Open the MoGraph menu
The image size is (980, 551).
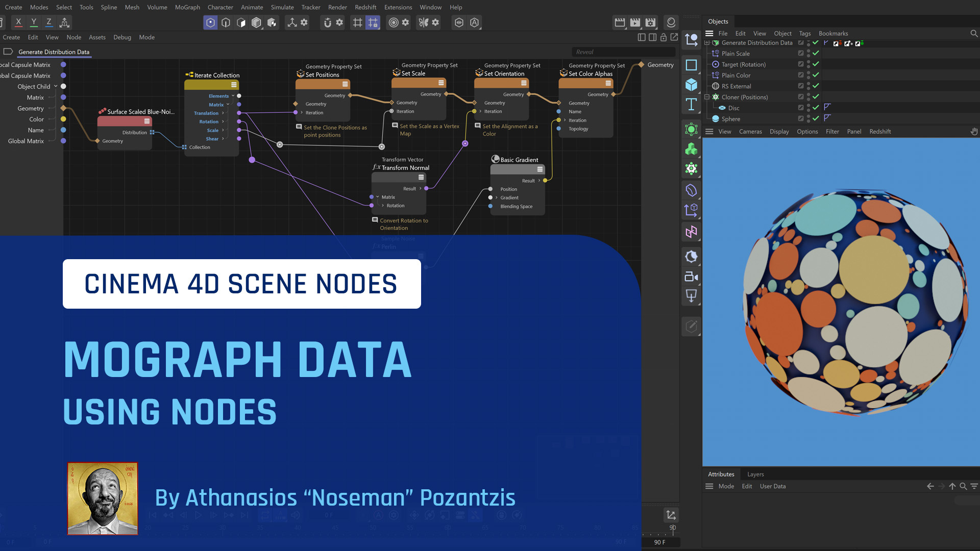pyautogui.click(x=187, y=7)
